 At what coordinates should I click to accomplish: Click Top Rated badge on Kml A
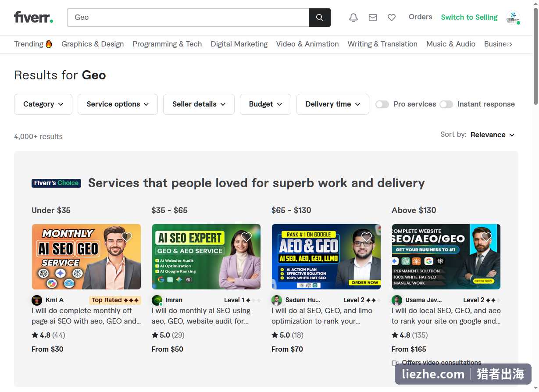(115, 300)
